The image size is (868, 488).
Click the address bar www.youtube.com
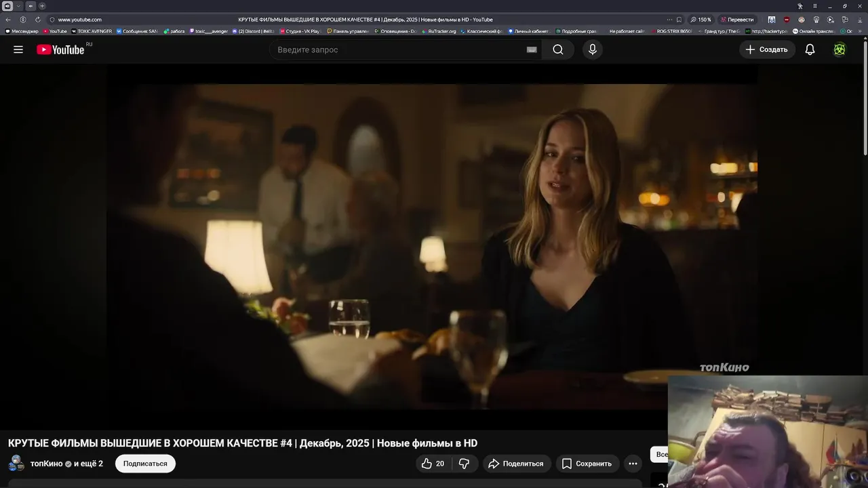point(79,20)
